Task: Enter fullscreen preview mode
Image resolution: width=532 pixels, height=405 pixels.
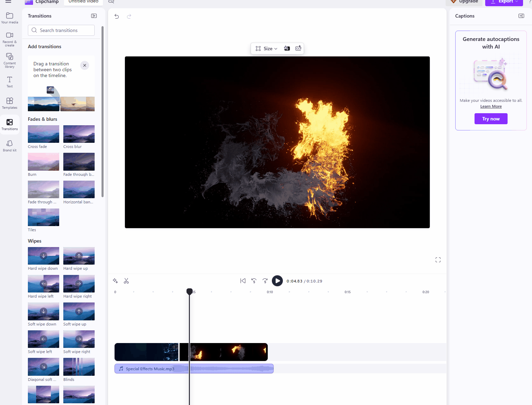Action: click(x=438, y=259)
